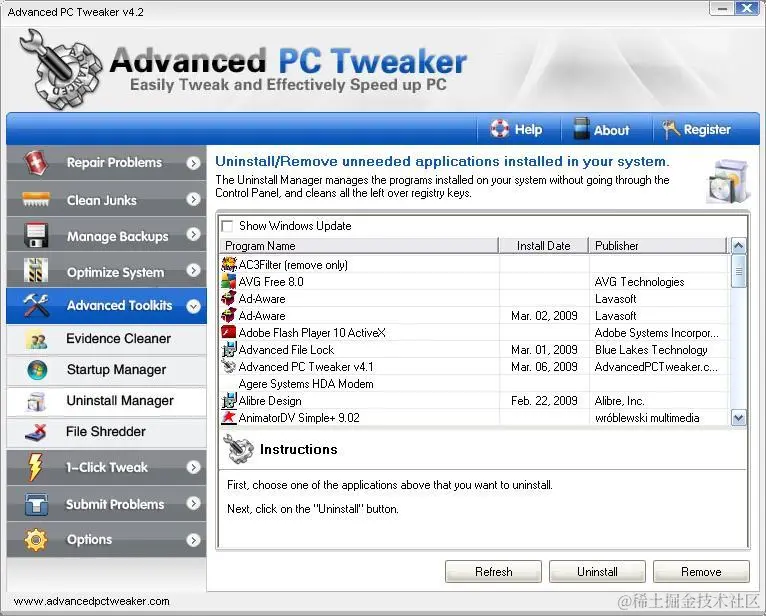Image resolution: width=766 pixels, height=616 pixels.
Task: Open the Repair Problems section
Action: (x=106, y=163)
